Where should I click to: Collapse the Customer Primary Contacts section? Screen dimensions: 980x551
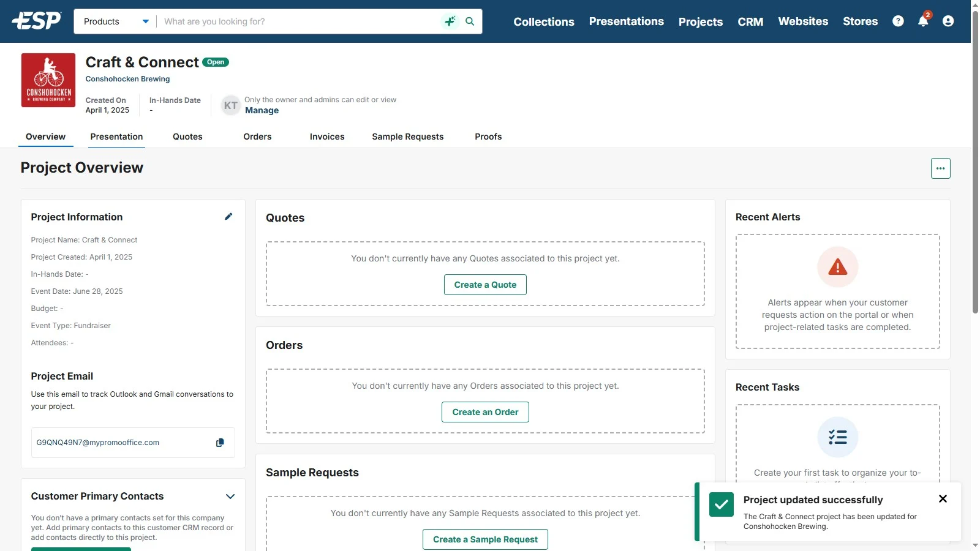[230, 497]
